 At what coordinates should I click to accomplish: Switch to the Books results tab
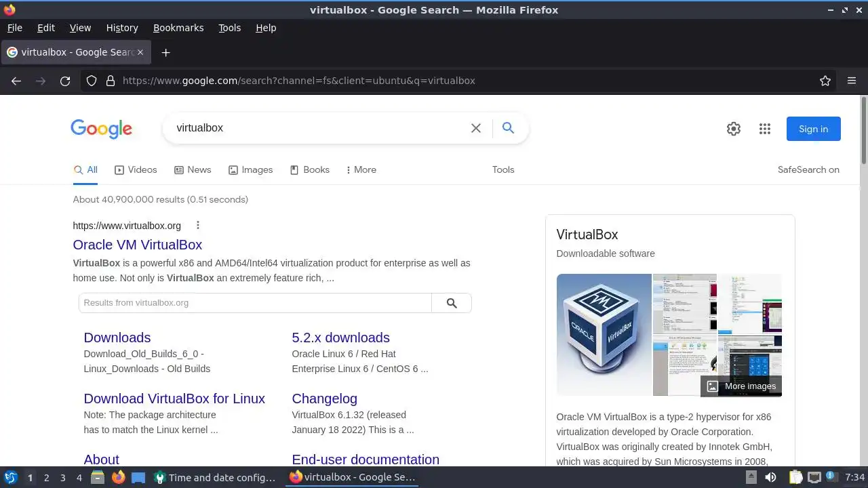coord(309,170)
